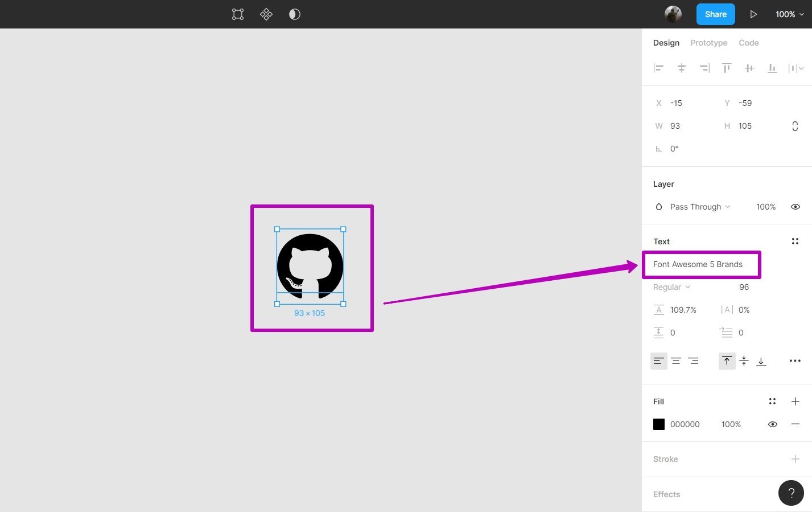
Task: Open the user avatar profile
Action: (673, 14)
